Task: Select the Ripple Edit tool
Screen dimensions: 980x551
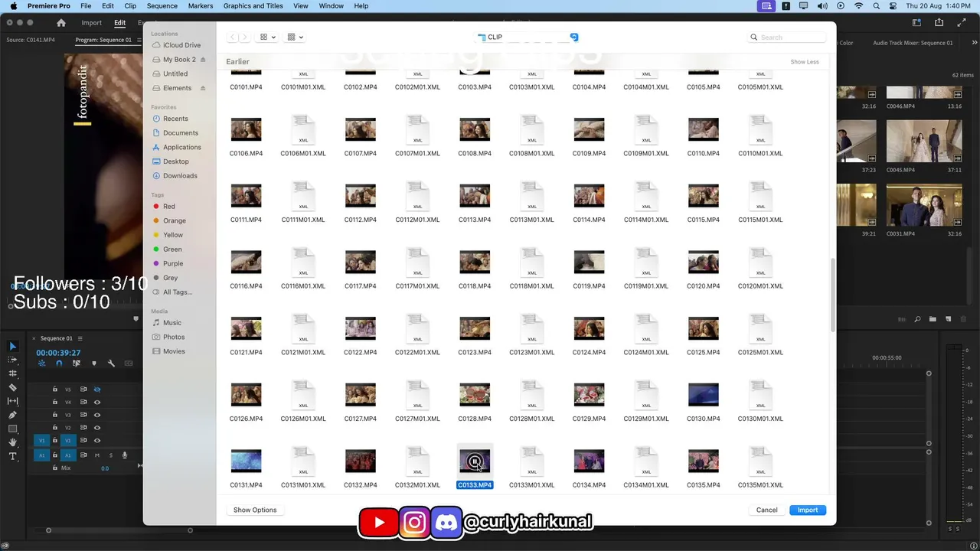Action: click(x=12, y=373)
